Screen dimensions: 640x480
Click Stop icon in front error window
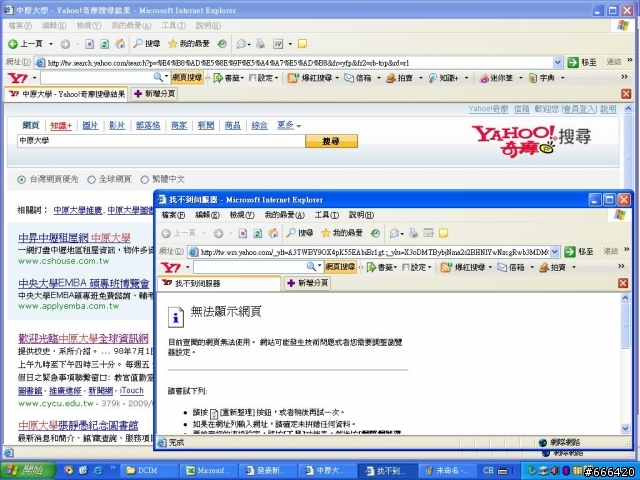pos(243,233)
